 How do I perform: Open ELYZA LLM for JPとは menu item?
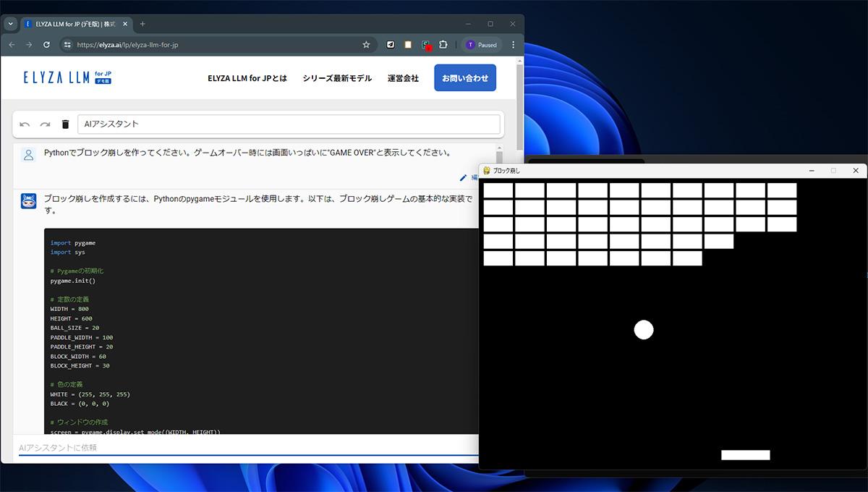[247, 78]
